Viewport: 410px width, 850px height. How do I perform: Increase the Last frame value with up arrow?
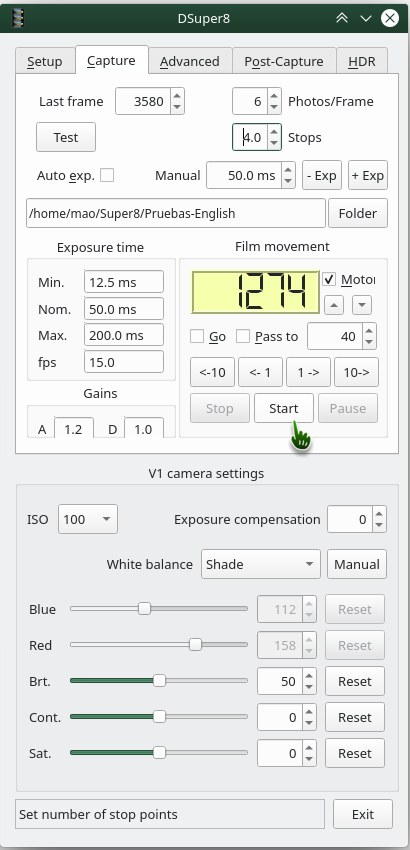177,96
